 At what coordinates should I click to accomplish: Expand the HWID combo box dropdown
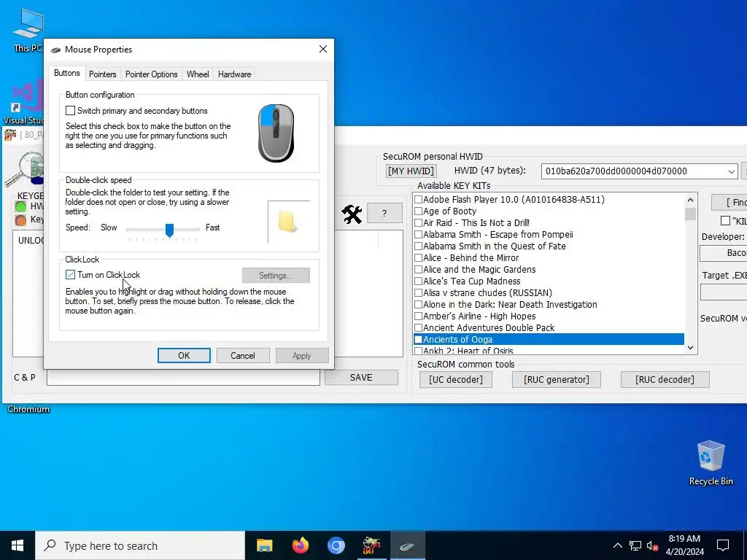pos(731,171)
